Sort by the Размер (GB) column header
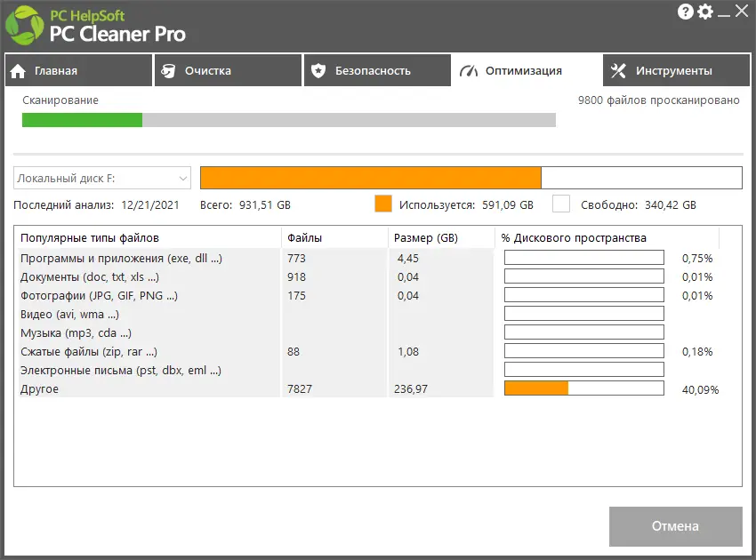The height and width of the screenshot is (560, 756). (x=441, y=237)
